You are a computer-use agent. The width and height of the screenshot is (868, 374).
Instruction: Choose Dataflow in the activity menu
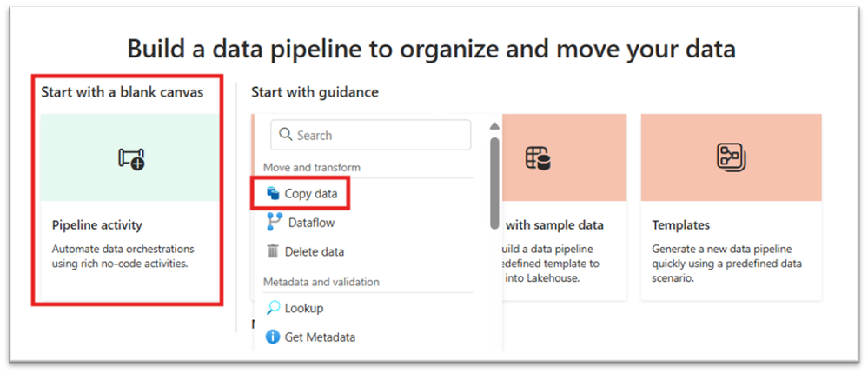point(311,223)
